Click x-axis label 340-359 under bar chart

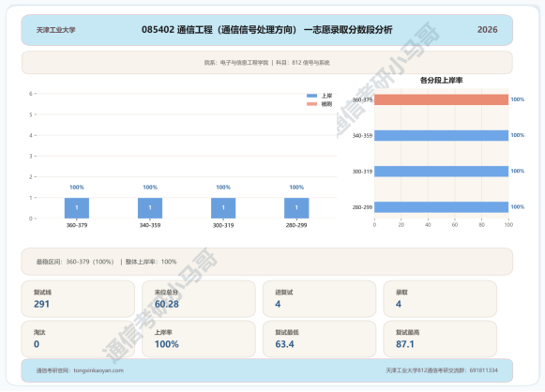coord(150,225)
